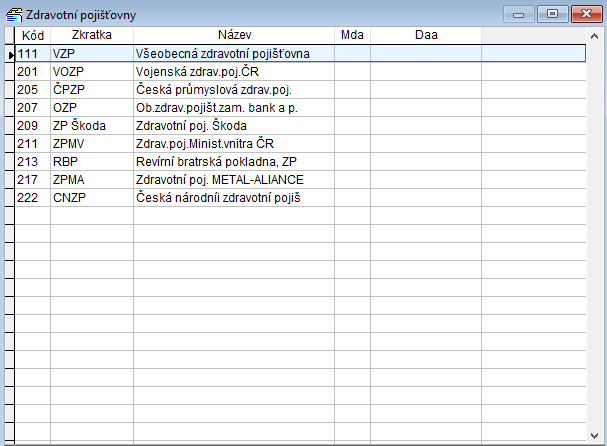Click the ZPMV abbreviation cell

click(92, 144)
